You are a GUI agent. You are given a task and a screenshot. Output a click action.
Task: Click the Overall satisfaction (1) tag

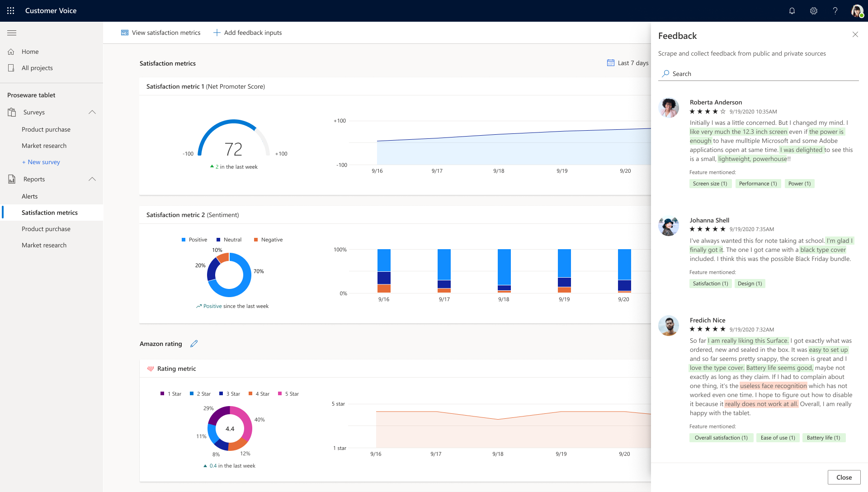(721, 438)
